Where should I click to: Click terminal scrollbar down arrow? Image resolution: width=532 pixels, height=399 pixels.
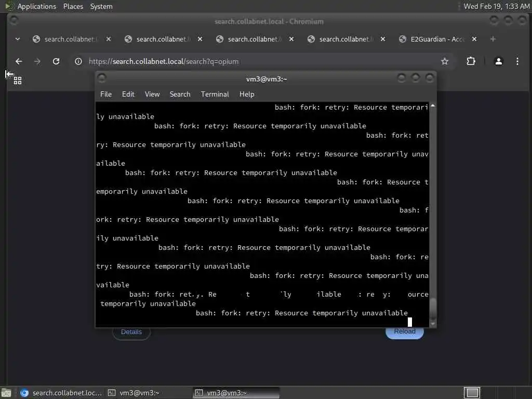[x=433, y=324]
